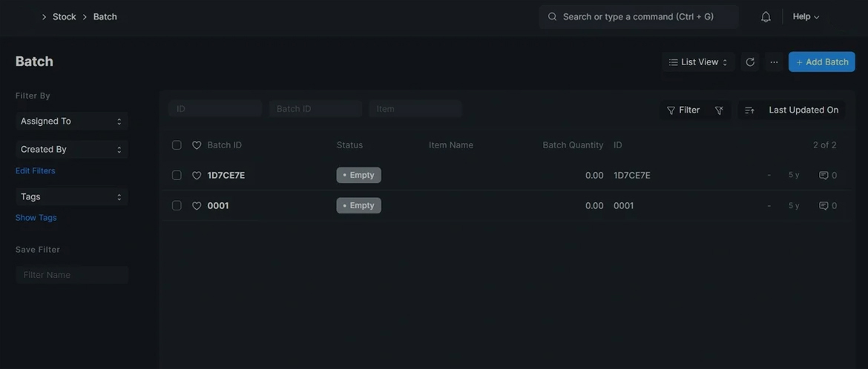Click the clear filters funnel icon

pos(719,110)
